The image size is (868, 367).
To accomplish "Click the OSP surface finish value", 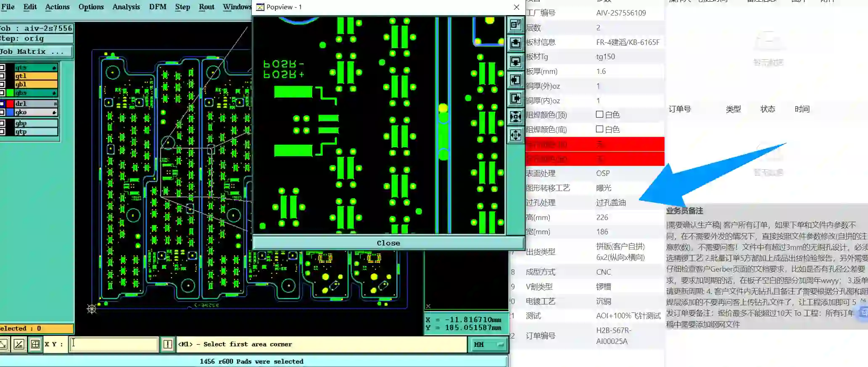I will click(603, 173).
